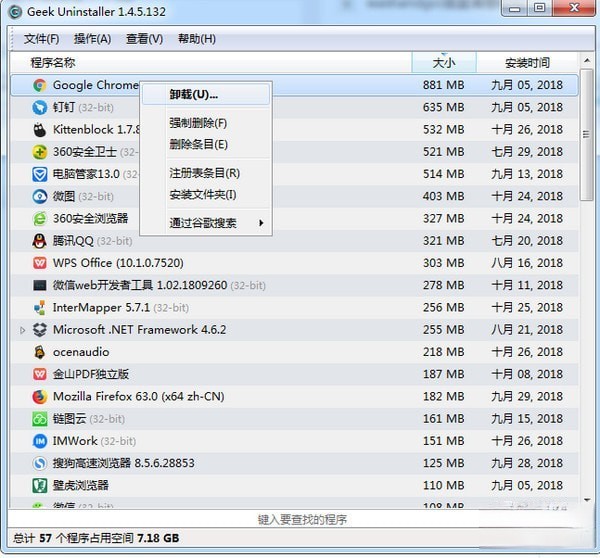
Task: Expand the Microsoft .NET Framework 4.6.2 entry
Action: click(22, 330)
